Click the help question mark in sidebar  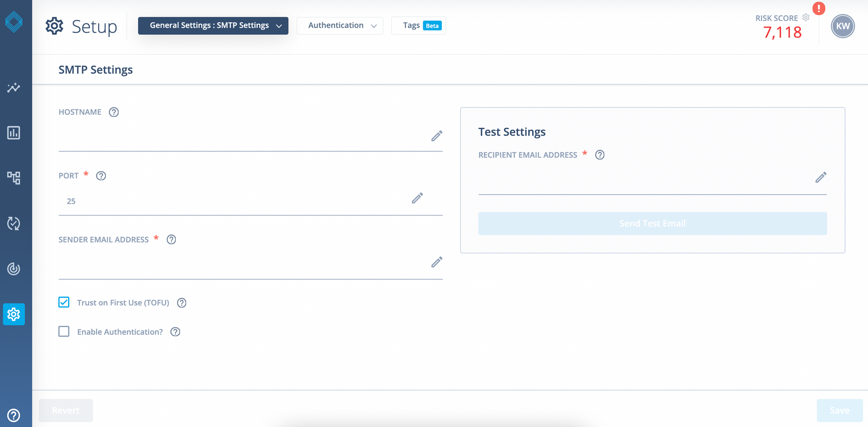pyautogui.click(x=13, y=415)
